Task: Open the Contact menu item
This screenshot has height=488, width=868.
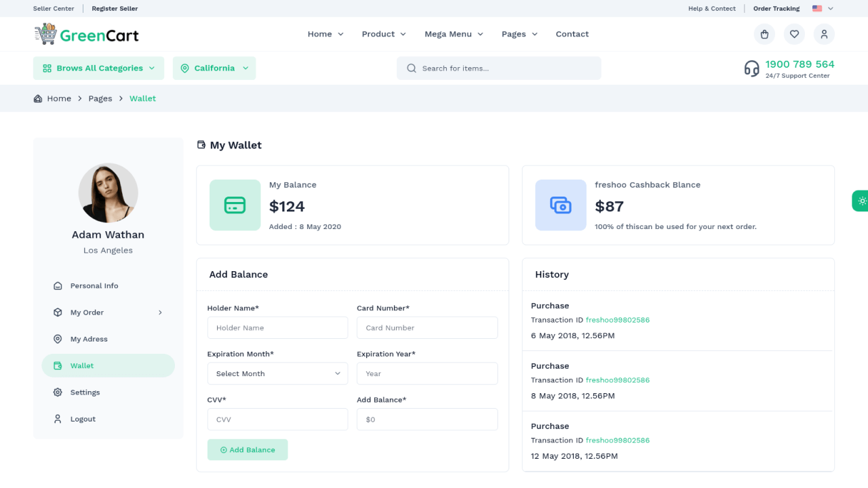Action: point(572,34)
